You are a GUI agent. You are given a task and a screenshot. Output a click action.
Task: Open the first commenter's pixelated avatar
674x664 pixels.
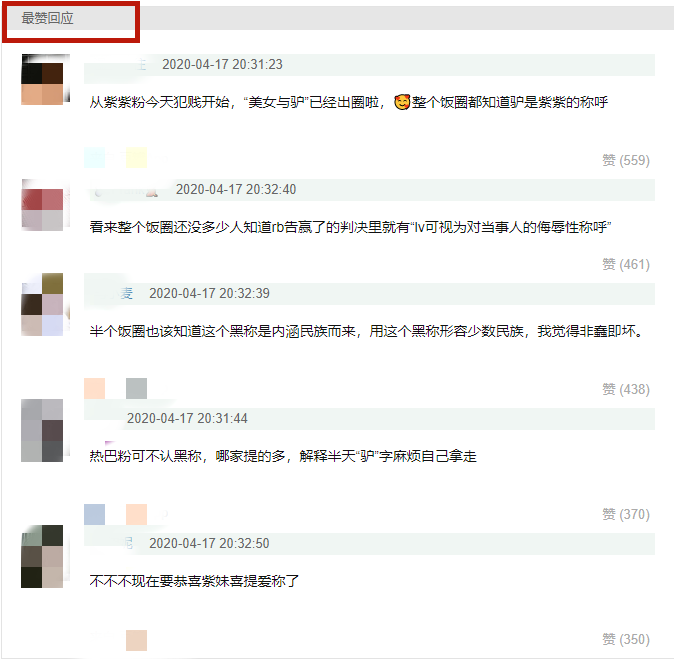coord(45,80)
